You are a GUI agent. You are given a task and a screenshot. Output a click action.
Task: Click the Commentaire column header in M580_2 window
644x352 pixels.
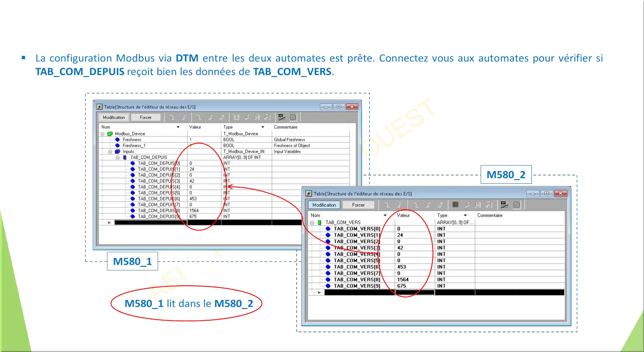click(x=519, y=215)
